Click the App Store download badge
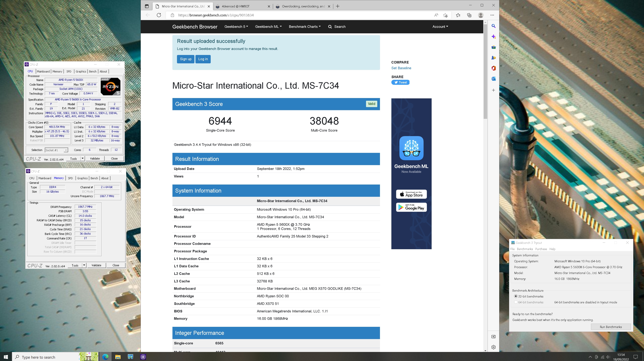This screenshot has height=361, width=644. point(411,194)
